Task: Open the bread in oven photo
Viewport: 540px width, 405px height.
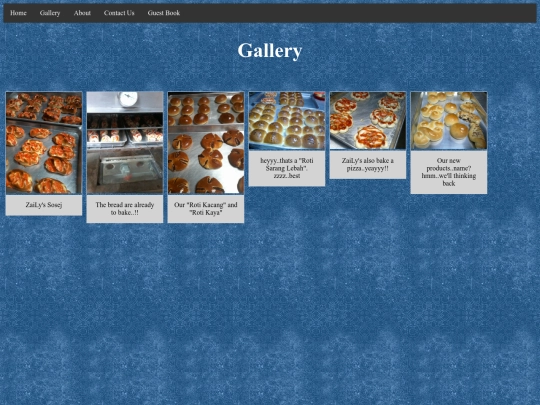Action: coord(125,143)
